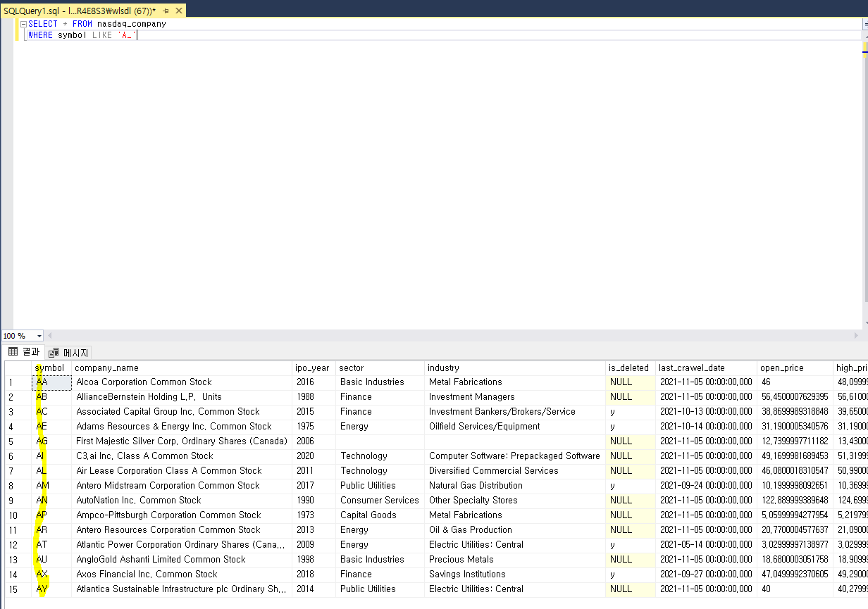The height and width of the screenshot is (609, 868).
Task: Click the is_deleted column header
Action: (x=631, y=368)
